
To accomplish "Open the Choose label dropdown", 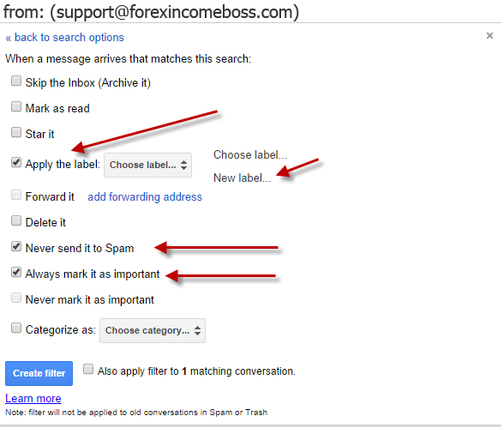I will pyautogui.click(x=147, y=165).
